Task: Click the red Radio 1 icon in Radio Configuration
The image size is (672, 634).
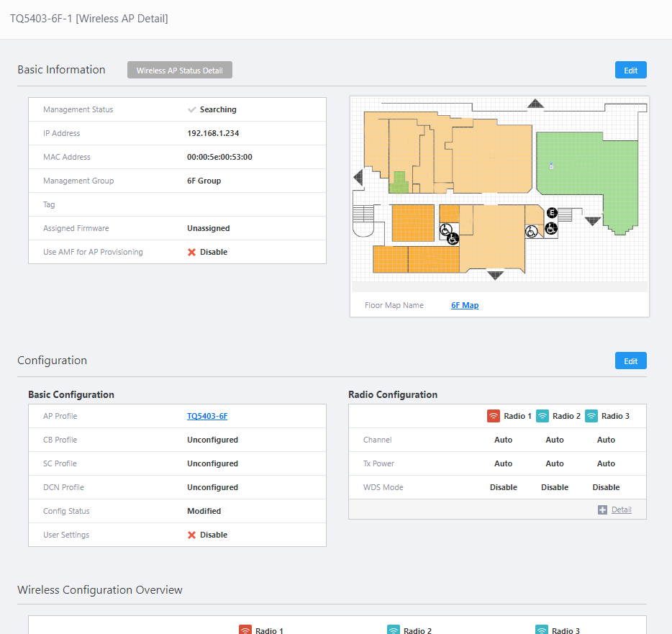Action: (494, 416)
